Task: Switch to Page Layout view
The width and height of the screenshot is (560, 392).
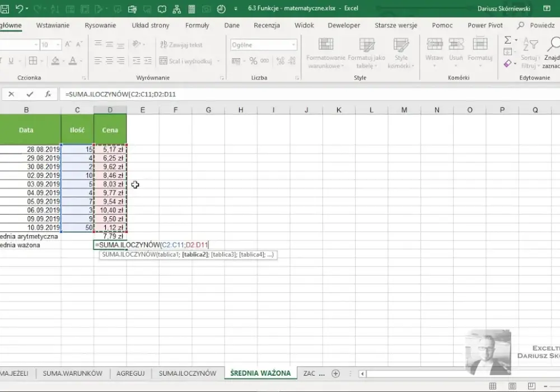Action: [512, 386]
